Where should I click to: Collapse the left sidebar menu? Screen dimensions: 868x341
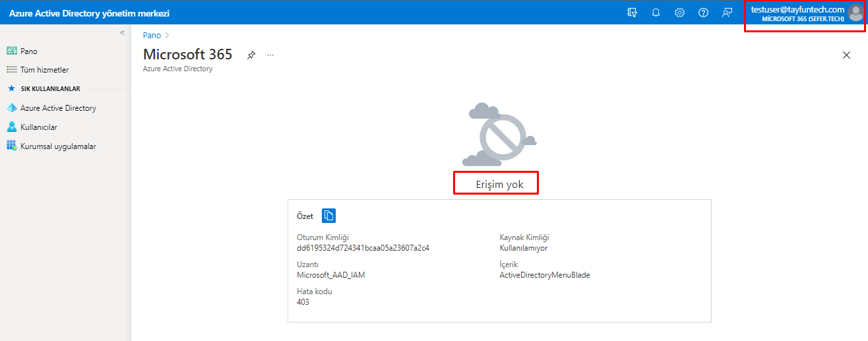122,33
